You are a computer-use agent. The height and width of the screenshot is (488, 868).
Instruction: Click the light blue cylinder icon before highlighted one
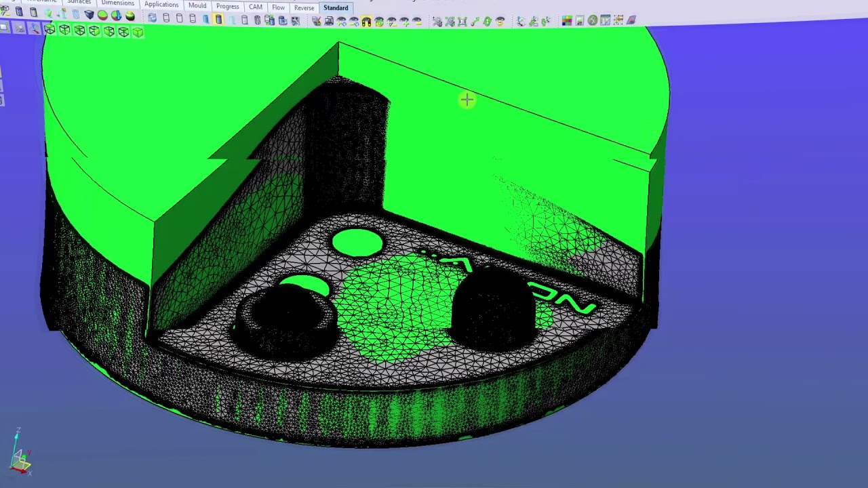205,19
